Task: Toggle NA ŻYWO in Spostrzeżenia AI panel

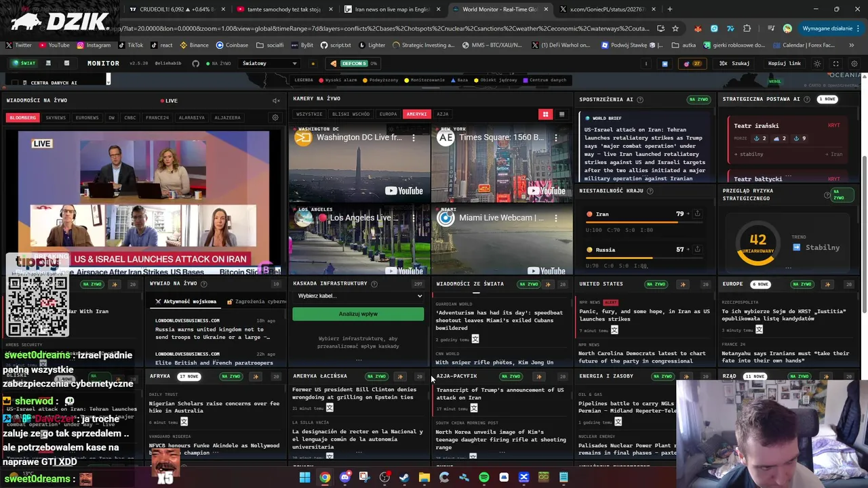Action: click(x=698, y=100)
